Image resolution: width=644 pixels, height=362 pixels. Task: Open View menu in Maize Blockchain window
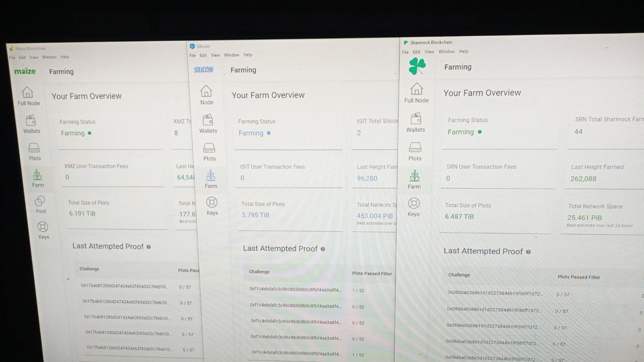34,57
